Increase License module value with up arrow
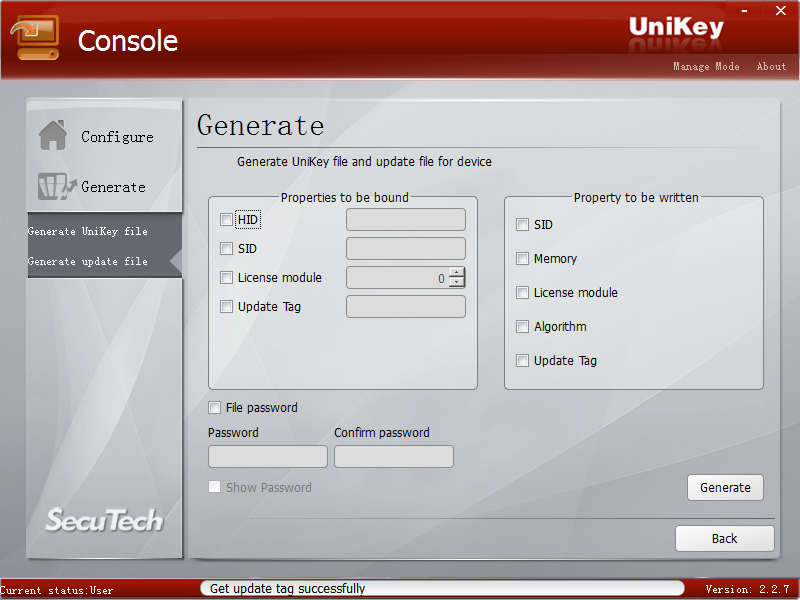 [x=457, y=272]
